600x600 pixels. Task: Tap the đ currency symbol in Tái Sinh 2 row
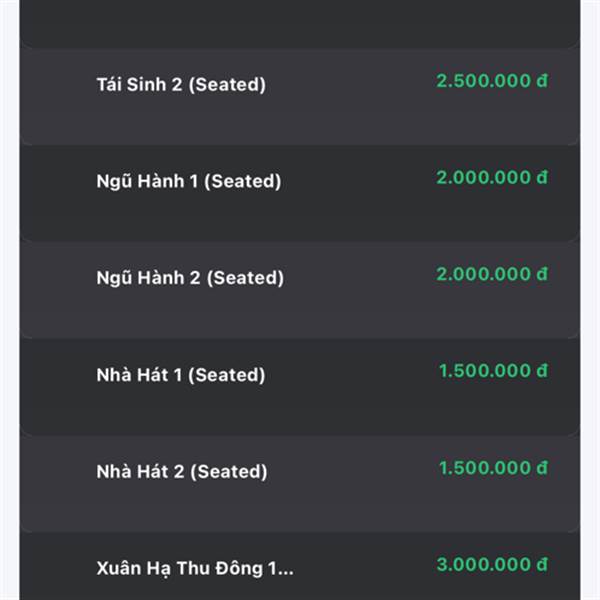click(x=542, y=81)
